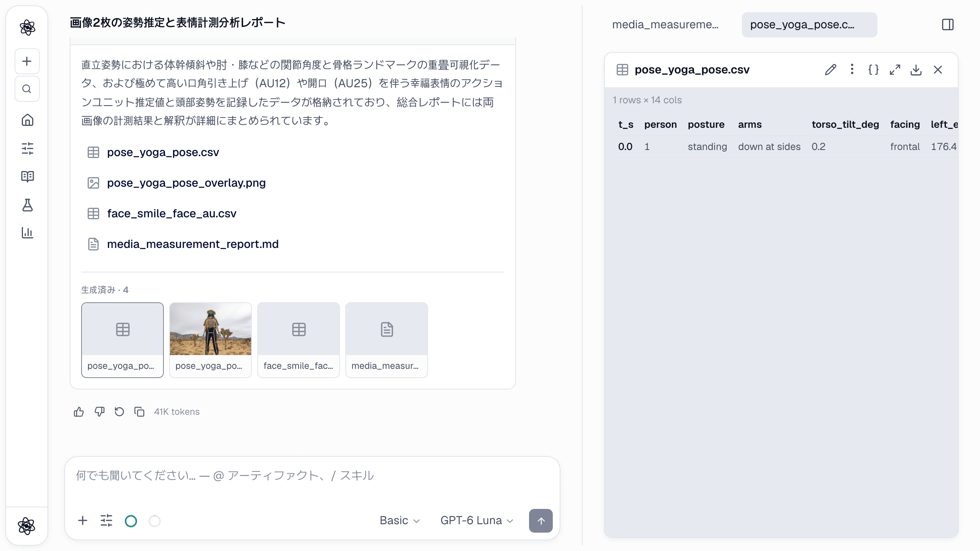Click the send arrow button
This screenshot has width=980, height=551.
pyautogui.click(x=541, y=521)
